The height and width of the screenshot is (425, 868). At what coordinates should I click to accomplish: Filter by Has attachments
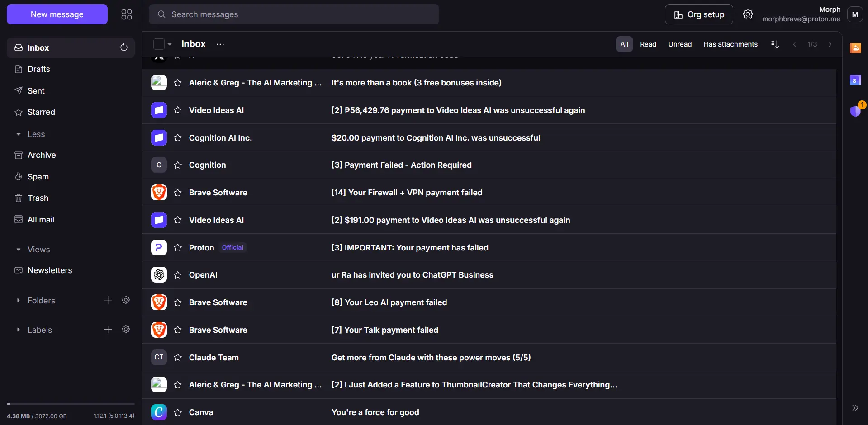pyautogui.click(x=730, y=44)
